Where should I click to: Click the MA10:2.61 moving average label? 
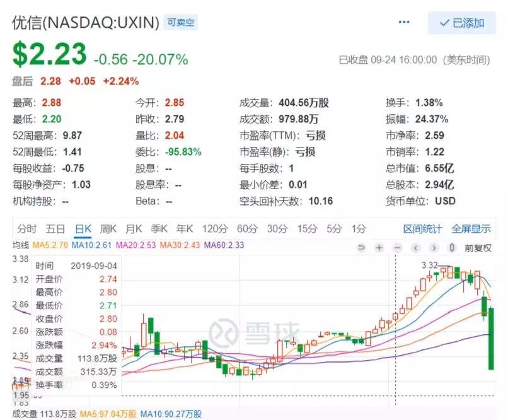click(91, 245)
